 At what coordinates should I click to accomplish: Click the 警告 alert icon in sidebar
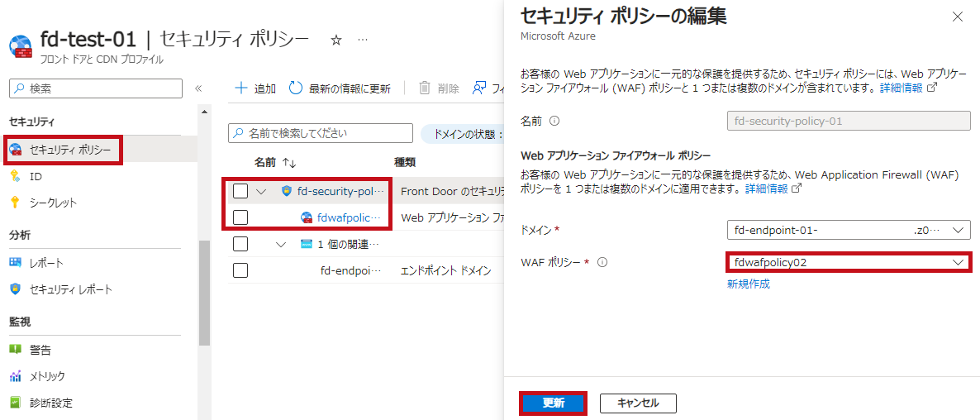(16, 349)
